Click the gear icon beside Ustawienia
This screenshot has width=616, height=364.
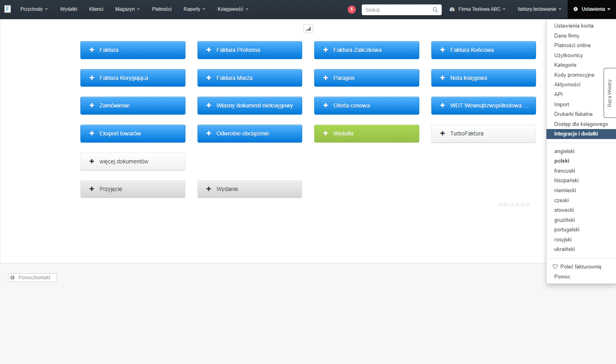tap(576, 9)
